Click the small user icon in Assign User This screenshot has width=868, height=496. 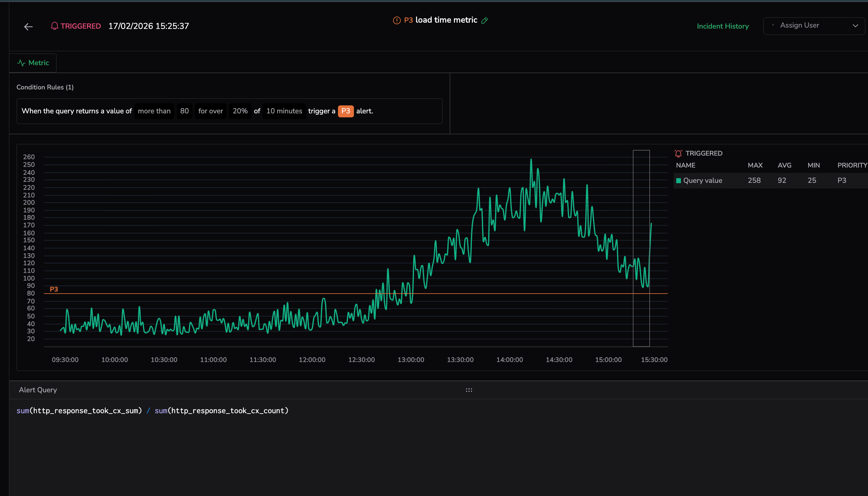[773, 25]
